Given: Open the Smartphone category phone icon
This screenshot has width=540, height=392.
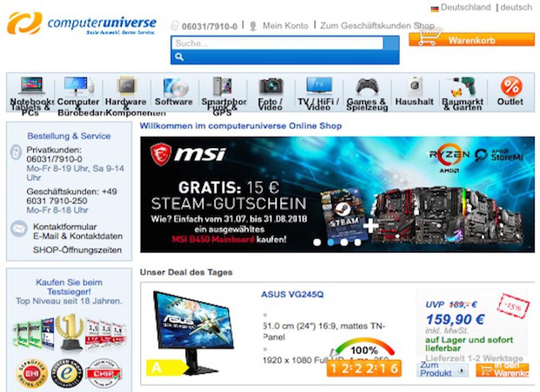Looking at the screenshot, I should 222,86.
